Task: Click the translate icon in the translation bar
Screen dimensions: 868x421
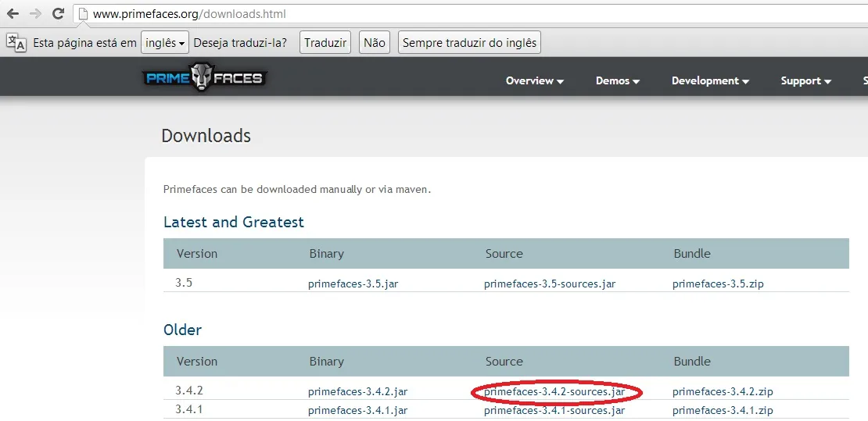Action: pyautogui.click(x=16, y=43)
